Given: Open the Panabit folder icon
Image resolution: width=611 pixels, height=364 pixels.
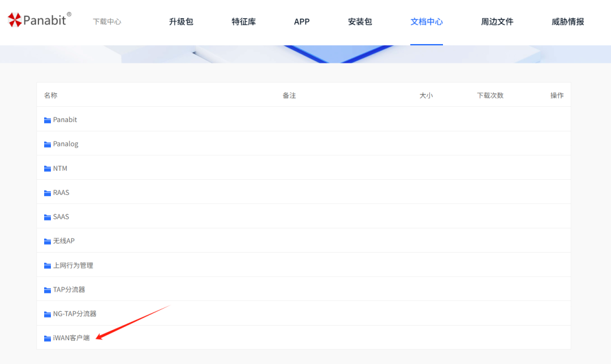Looking at the screenshot, I should (48, 119).
